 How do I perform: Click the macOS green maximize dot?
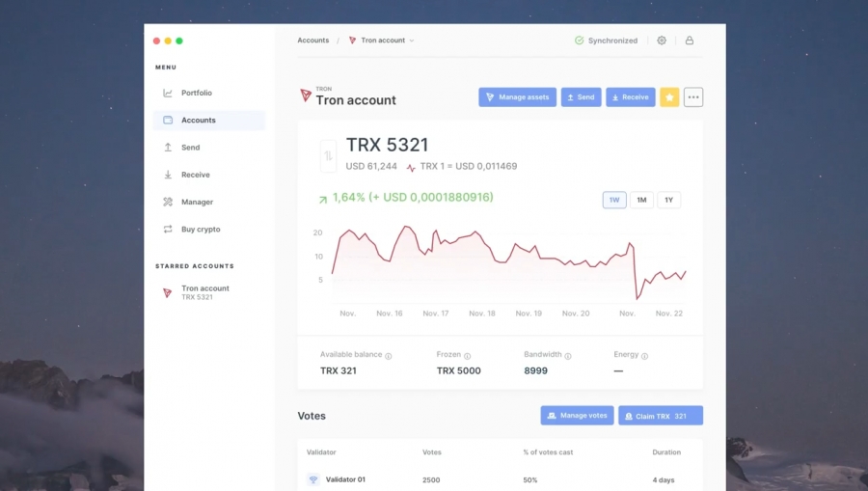coord(179,41)
